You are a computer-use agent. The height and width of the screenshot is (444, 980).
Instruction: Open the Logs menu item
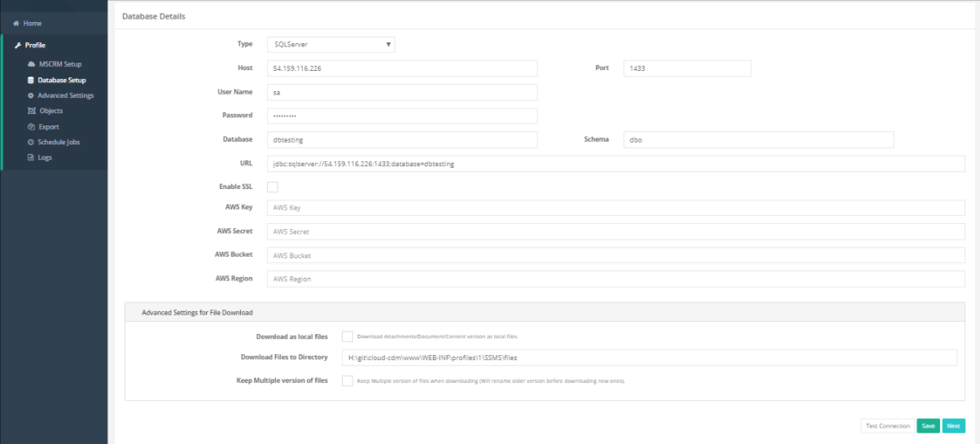pyautogui.click(x=44, y=157)
